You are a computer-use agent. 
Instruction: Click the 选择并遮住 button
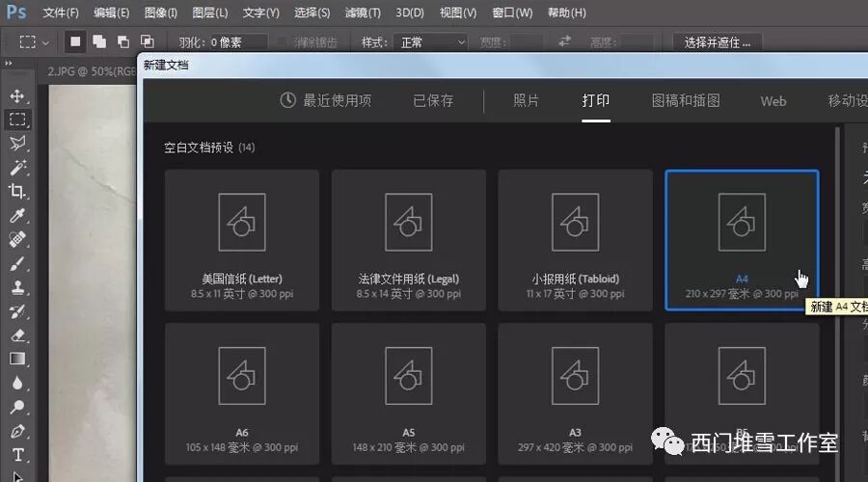(x=717, y=42)
